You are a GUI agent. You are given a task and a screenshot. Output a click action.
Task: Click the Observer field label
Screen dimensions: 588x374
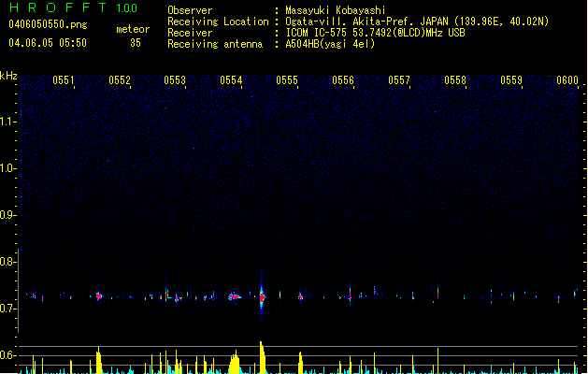190,10
